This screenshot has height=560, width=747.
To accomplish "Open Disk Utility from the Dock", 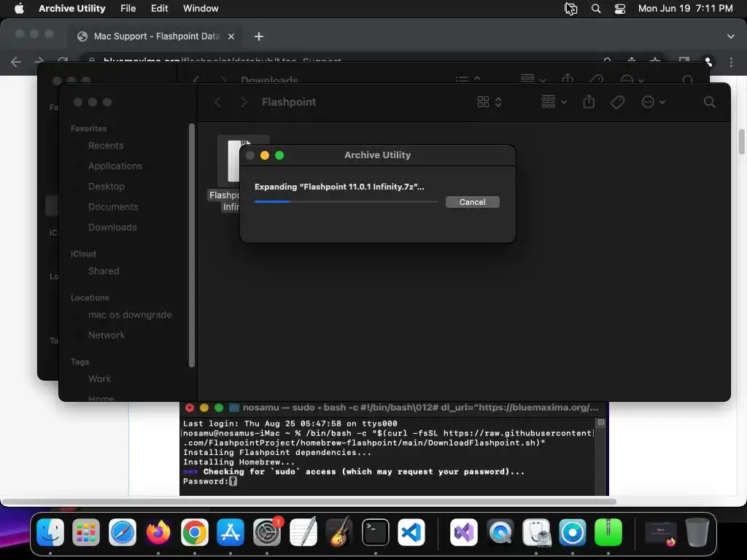I will click(536, 532).
